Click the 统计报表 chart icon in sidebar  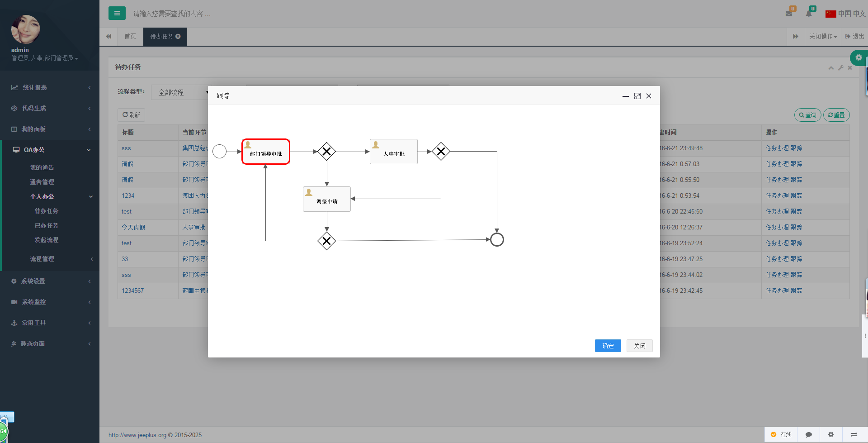pyautogui.click(x=14, y=87)
